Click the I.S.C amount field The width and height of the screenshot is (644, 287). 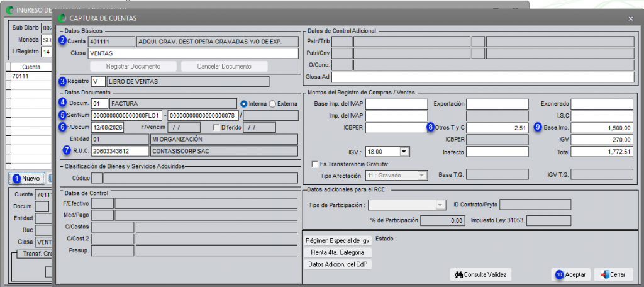[x=602, y=116]
